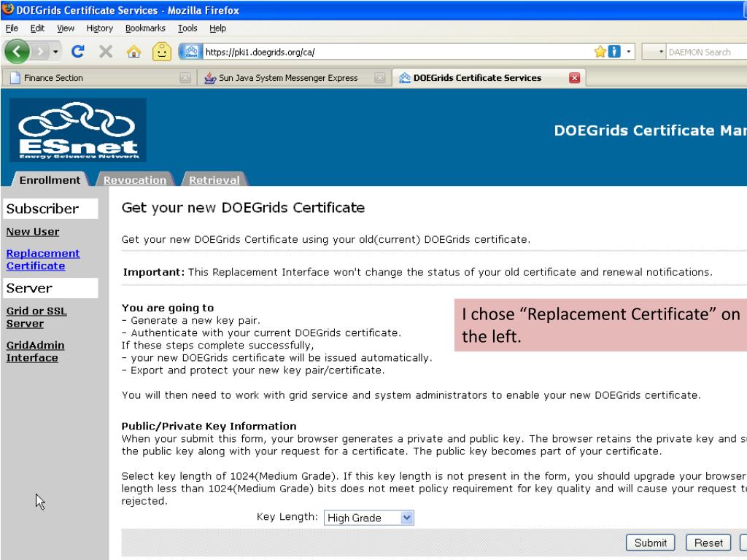The width and height of the screenshot is (747, 560).
Task: Click the ESnet logo
Action: click(x=78, y=130)
